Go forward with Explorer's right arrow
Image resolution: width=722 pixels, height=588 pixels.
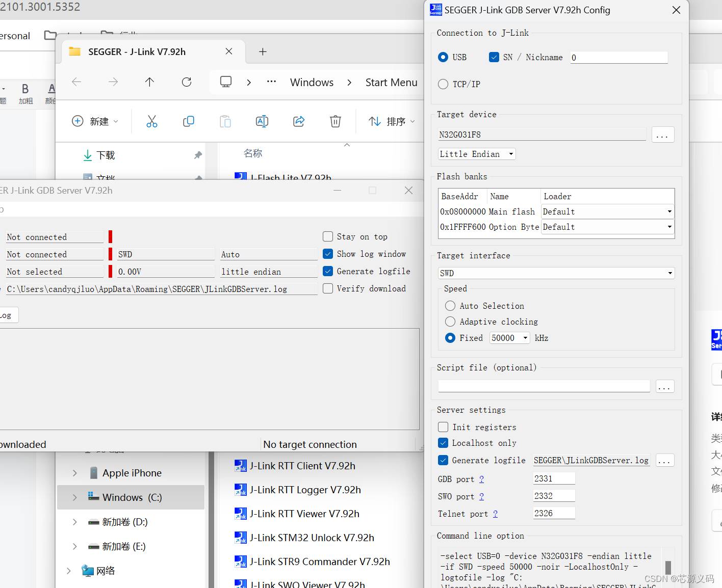pyautogui.click(x=113, y=82)
